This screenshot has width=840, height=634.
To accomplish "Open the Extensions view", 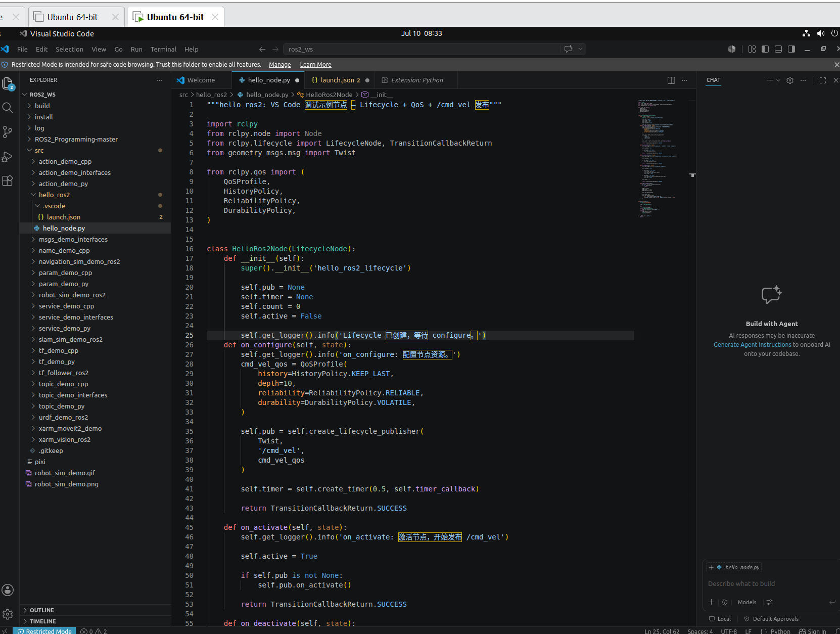I will point(8,181).
